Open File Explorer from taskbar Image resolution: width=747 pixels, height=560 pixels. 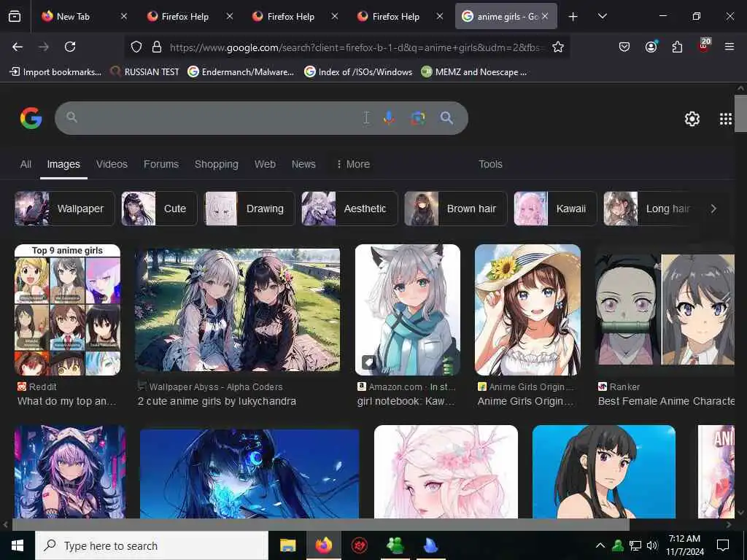pyautogui.click(x=287, y=545)
